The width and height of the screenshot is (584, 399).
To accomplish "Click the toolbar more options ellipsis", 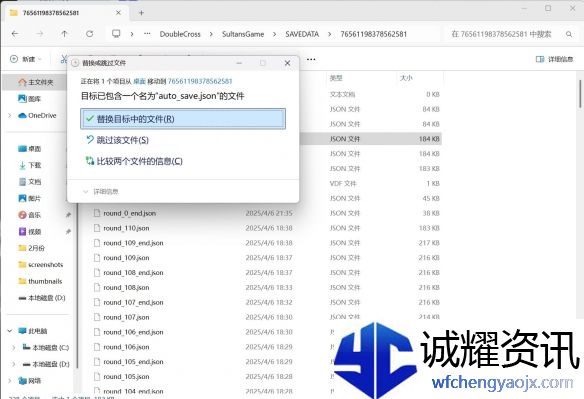I will tap(311, 59).
